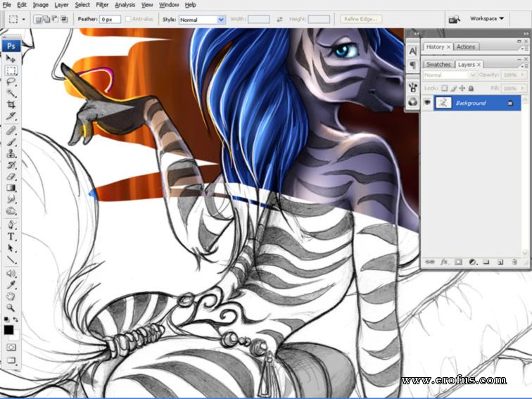Select the Rectangular Marquee tool in toolbox
This screenshot has width=532, height=399.
pos(11,70)
